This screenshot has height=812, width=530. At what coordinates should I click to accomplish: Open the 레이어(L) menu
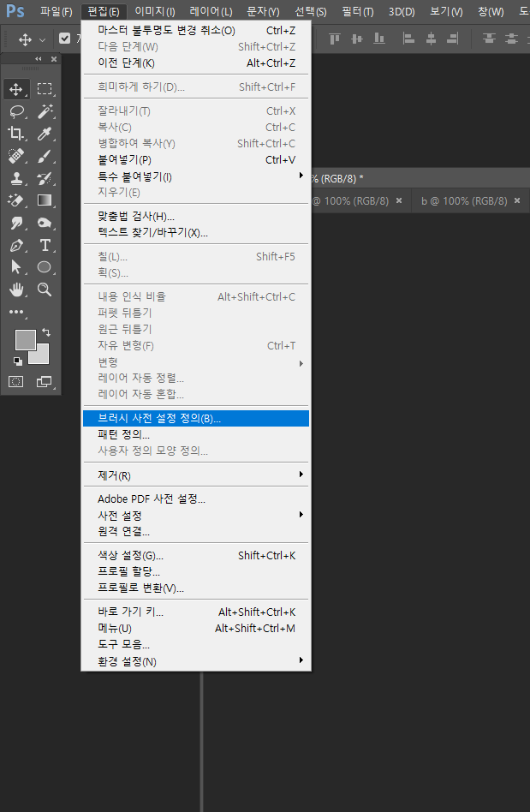click(x=211, y=11)
